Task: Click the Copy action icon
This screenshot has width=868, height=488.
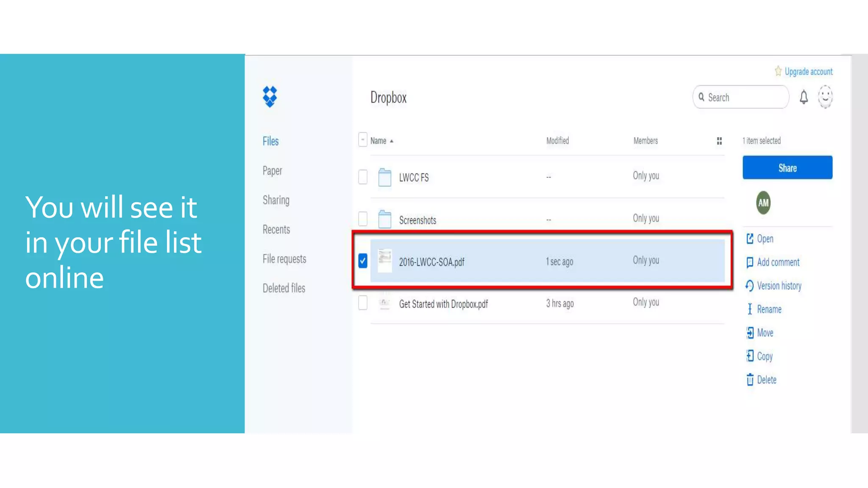Action: click(x=750, y=356)
